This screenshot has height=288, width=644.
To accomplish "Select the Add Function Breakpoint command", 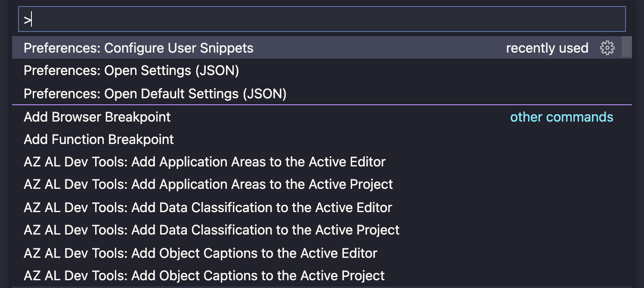I will tap(99, 140).
